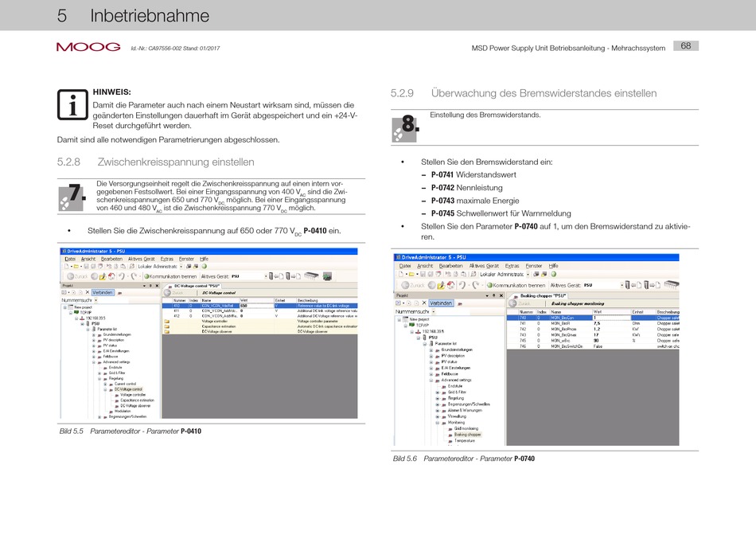This screenshot has width=756, height=535.
Task: Click undo arrow icon in Braking chopper window
Action: click(462, 285)
